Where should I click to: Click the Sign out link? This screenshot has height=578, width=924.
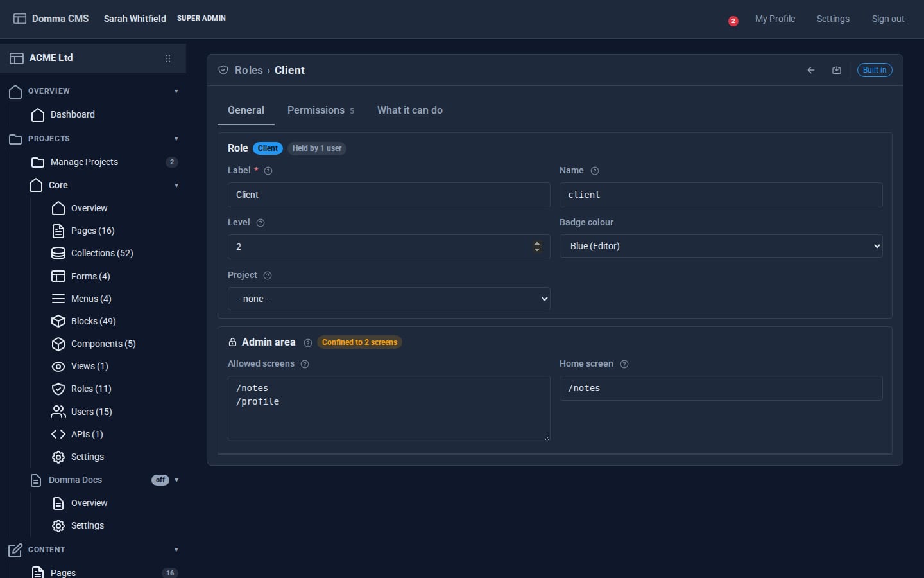click(x=888, y=19)
